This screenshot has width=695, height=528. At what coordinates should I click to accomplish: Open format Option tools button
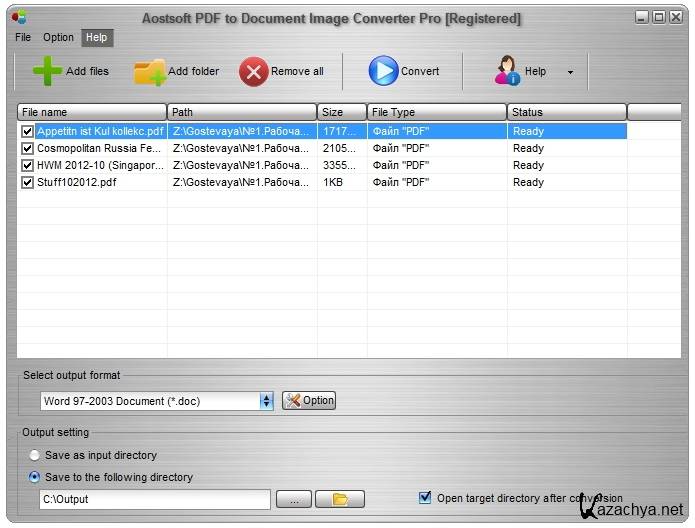point(309,400)
